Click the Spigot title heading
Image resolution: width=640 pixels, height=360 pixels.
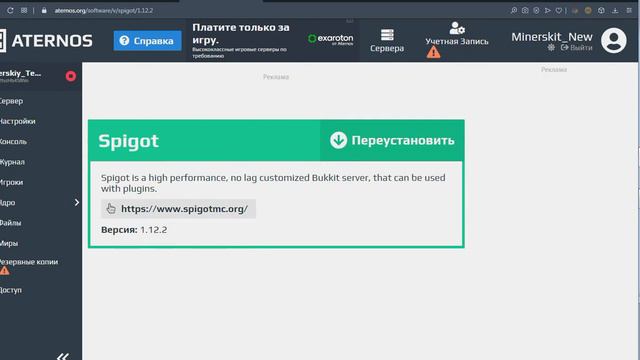click(128, 141)
